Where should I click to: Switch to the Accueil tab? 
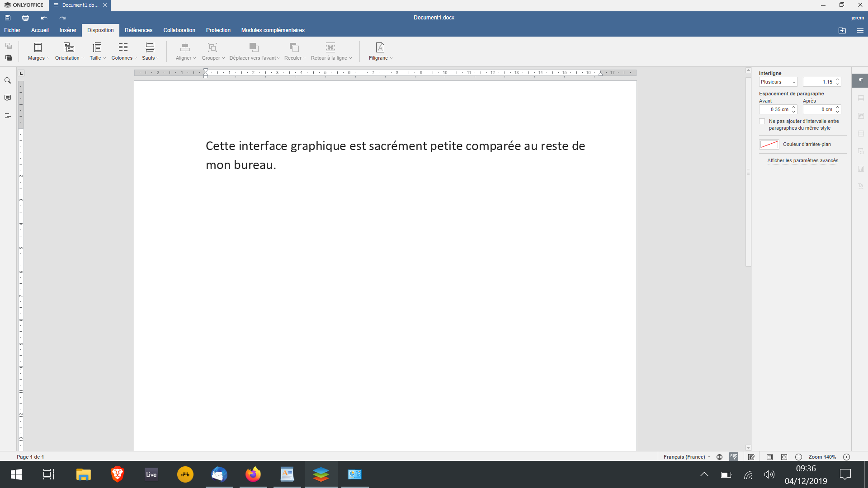click(x=40, y=30)
